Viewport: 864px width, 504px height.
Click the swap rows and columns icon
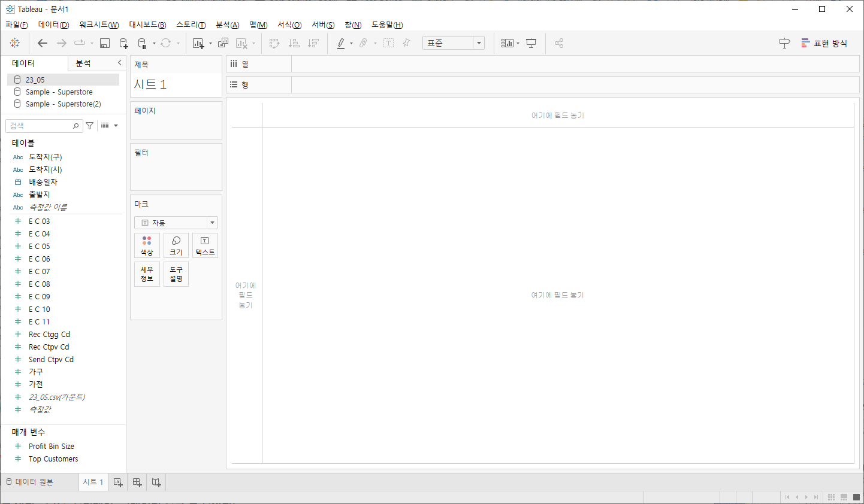[274, 43]
